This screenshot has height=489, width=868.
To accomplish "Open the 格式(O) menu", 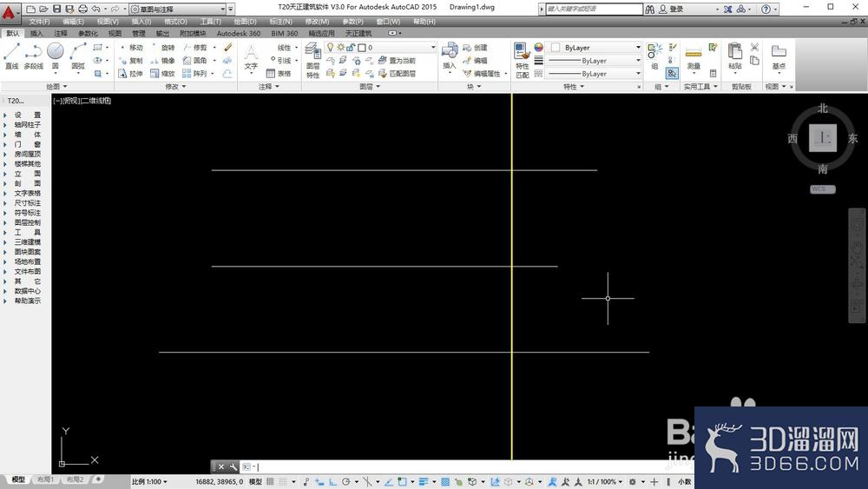I will click(175, 21).
